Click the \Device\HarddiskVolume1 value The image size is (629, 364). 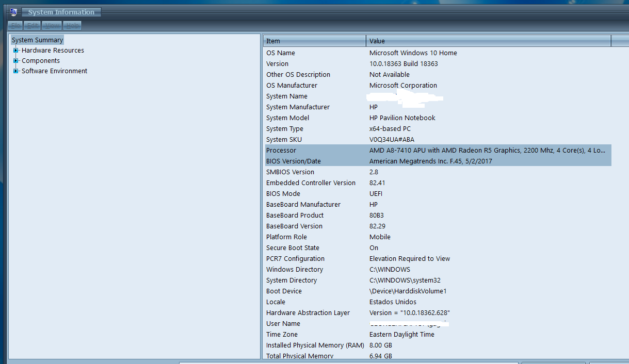[408, 291]
